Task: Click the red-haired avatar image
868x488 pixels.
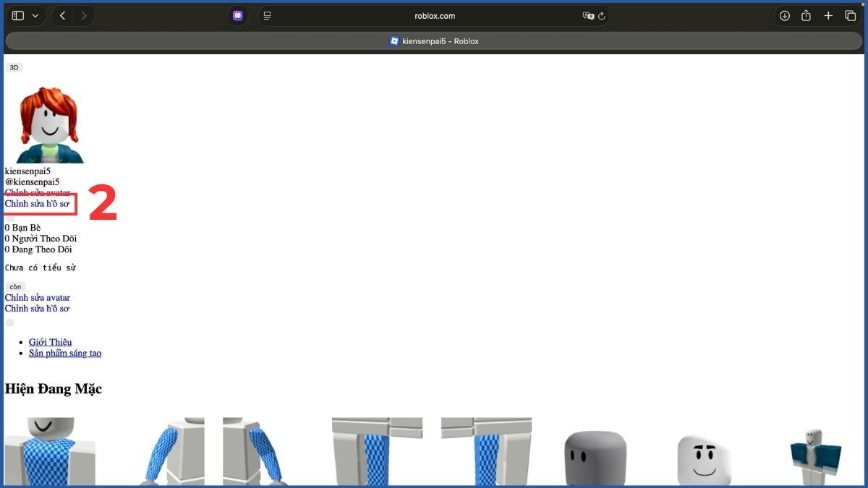Action: coord(48,124)
